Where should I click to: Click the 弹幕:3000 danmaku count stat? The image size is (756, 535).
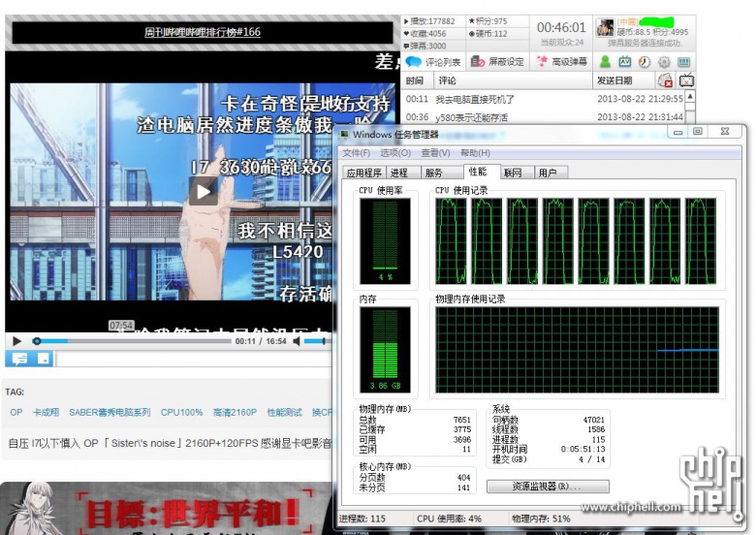[x=425, y=46]
